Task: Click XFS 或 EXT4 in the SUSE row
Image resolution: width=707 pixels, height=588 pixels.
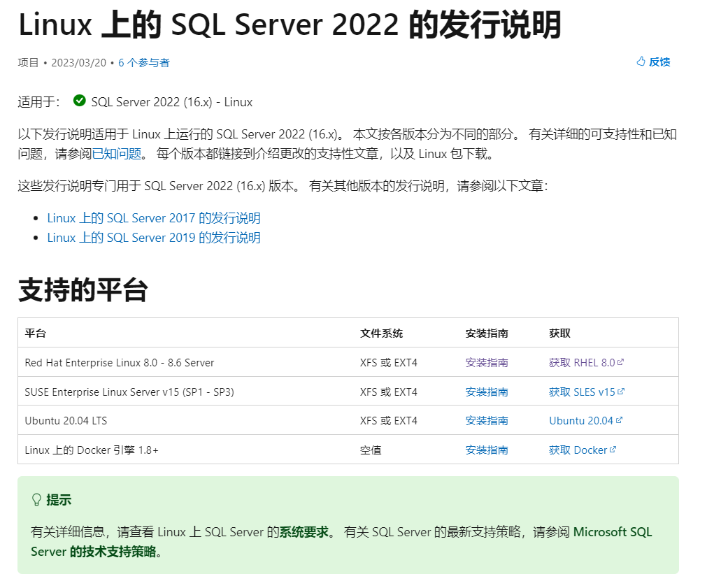Action: (389, 392)
